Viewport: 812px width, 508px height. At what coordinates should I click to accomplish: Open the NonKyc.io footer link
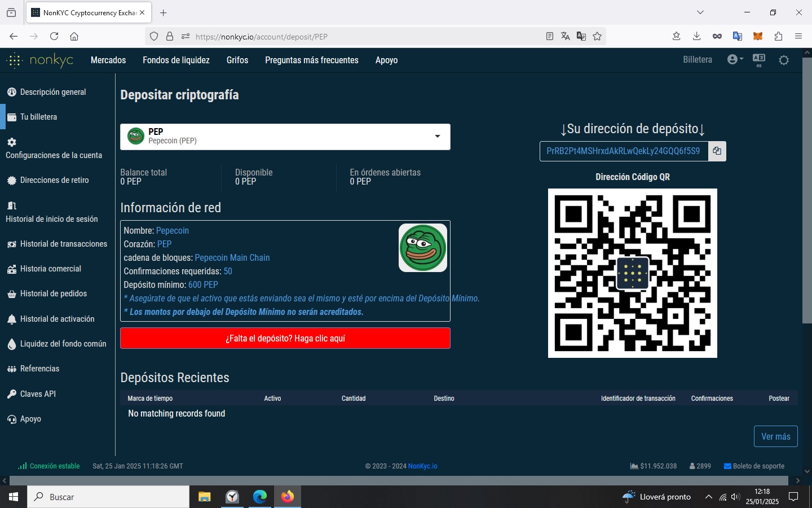422,466
